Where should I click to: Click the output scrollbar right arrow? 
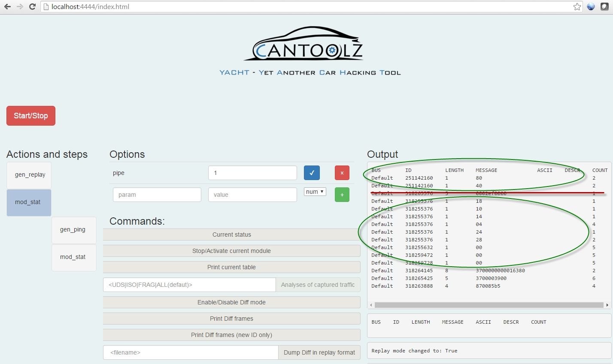(607, 305)
